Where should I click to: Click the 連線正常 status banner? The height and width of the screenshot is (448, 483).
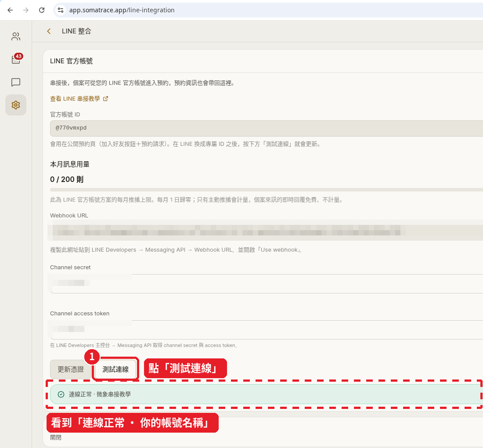[267, 394]
